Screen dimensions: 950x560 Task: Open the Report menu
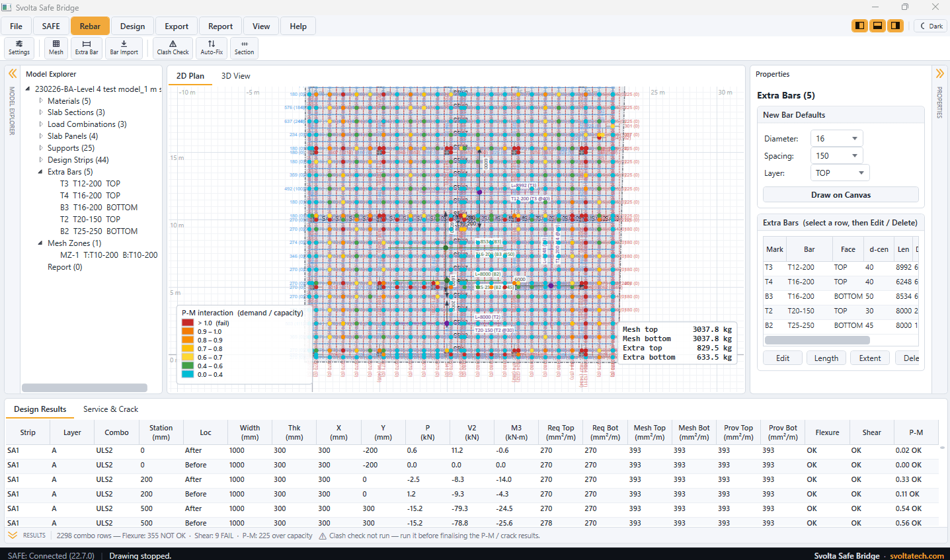(220, 26)
